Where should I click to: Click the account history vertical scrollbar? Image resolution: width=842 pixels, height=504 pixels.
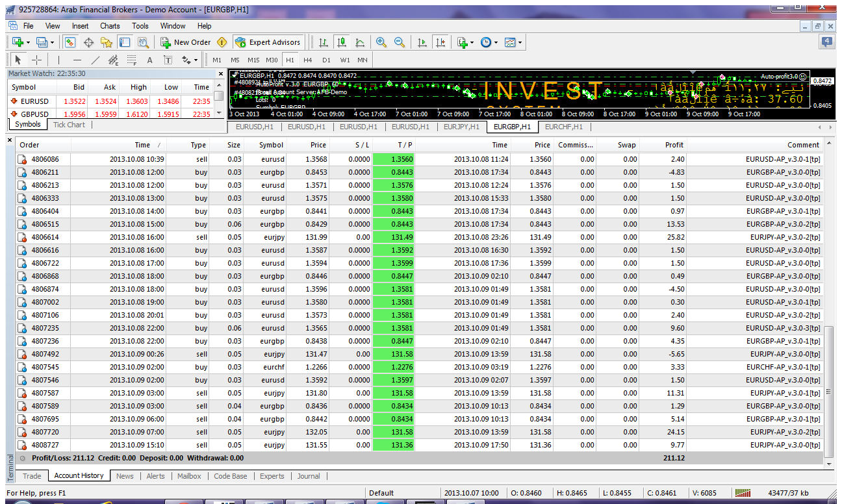coord(828,391)
